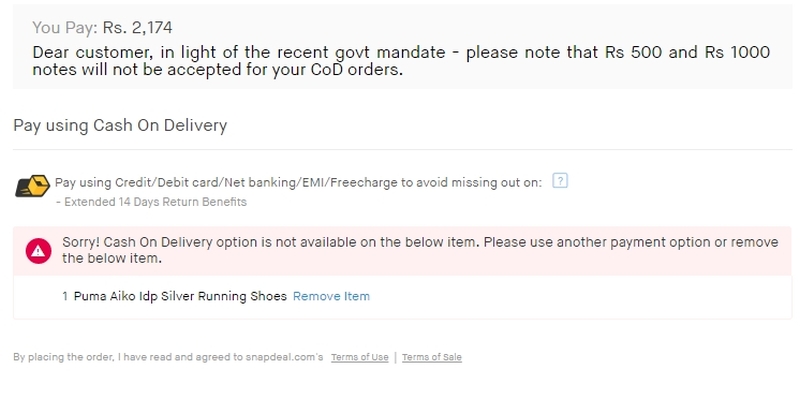Open the Terms of Sale link
This screenshot has height=399, width=800.
point(432,357)
